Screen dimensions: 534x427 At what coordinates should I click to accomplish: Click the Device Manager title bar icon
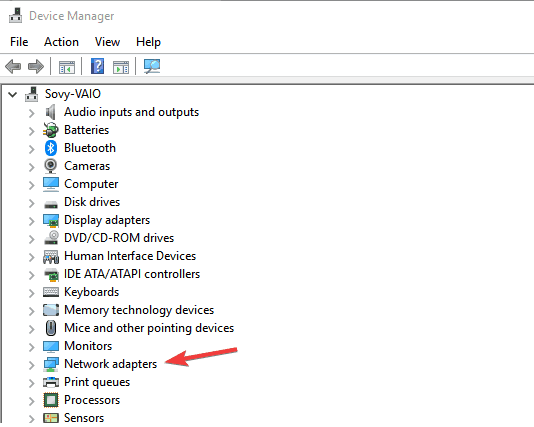pyautogui.click(x=15, y=16)
